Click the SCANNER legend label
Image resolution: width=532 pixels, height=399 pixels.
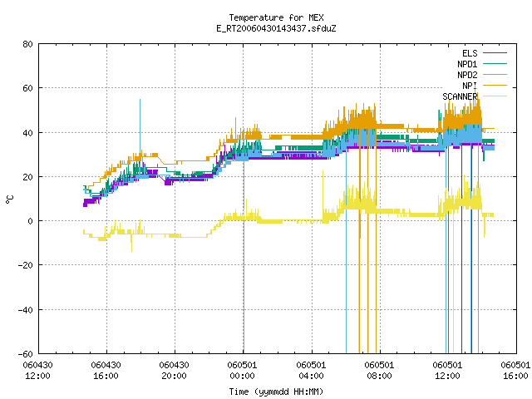coord(460,96)
